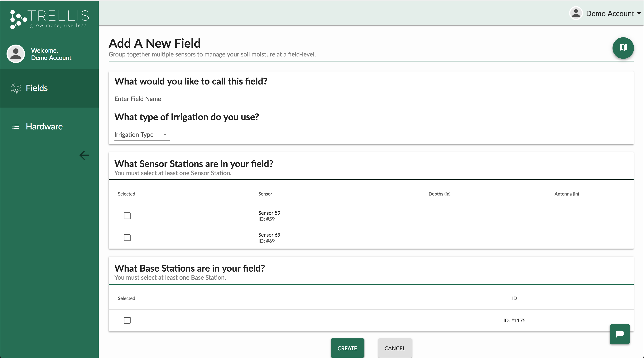Click the Depths (in) column header
Viewport: 644px width, 358px height.
pyautogui.click(x=439, y=194)
